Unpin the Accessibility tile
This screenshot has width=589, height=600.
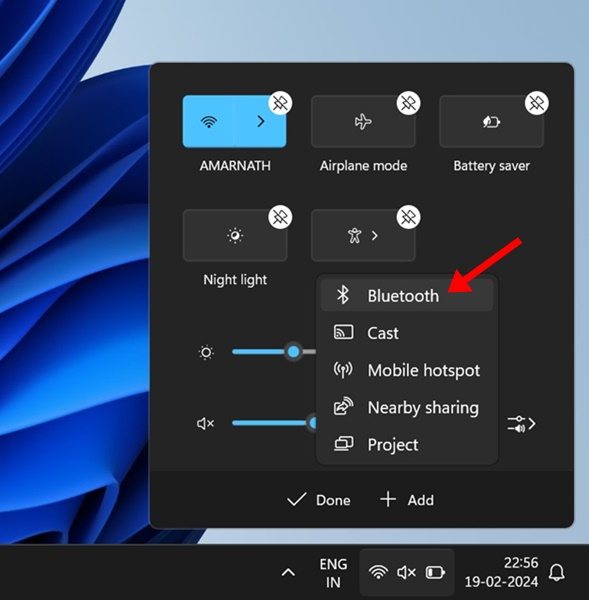[x=408, y=217]
